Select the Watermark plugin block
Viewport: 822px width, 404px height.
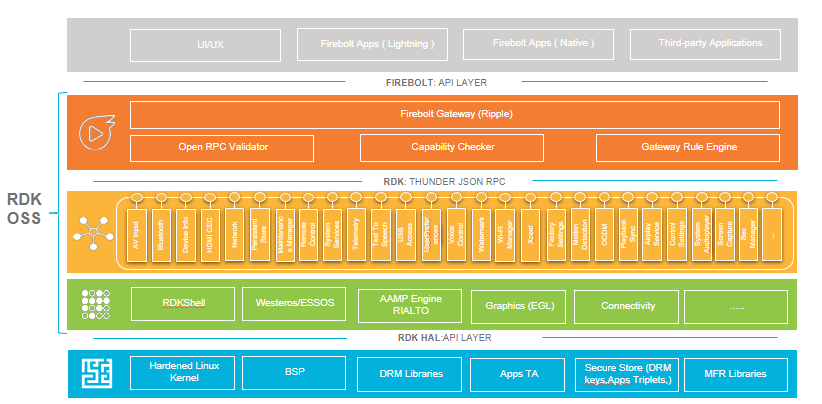click(x=481, y=235)
